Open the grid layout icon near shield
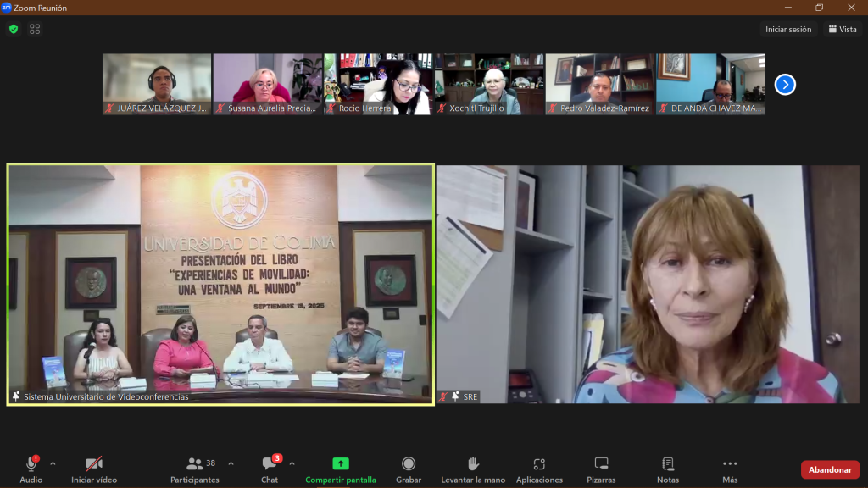 [x=35, y=29]
